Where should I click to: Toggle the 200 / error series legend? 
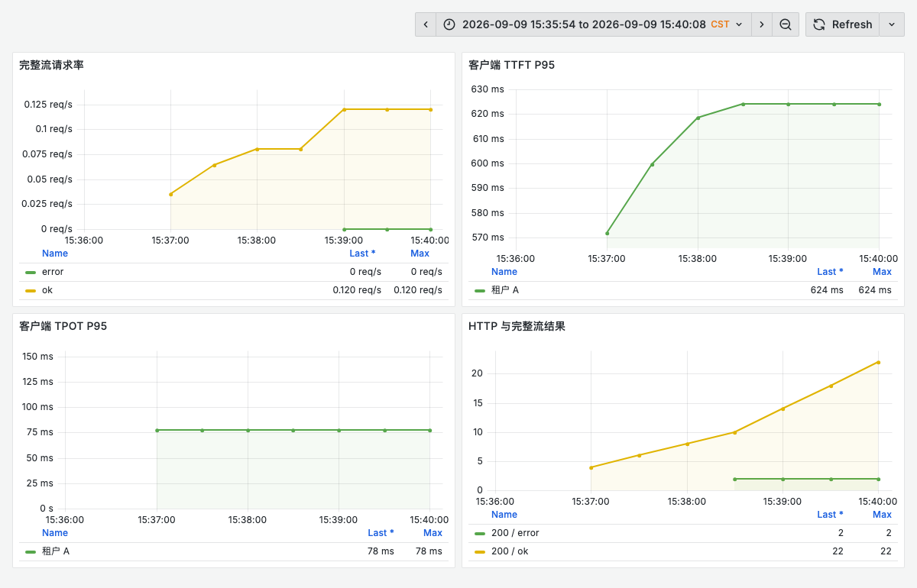(x=516, y=533)
